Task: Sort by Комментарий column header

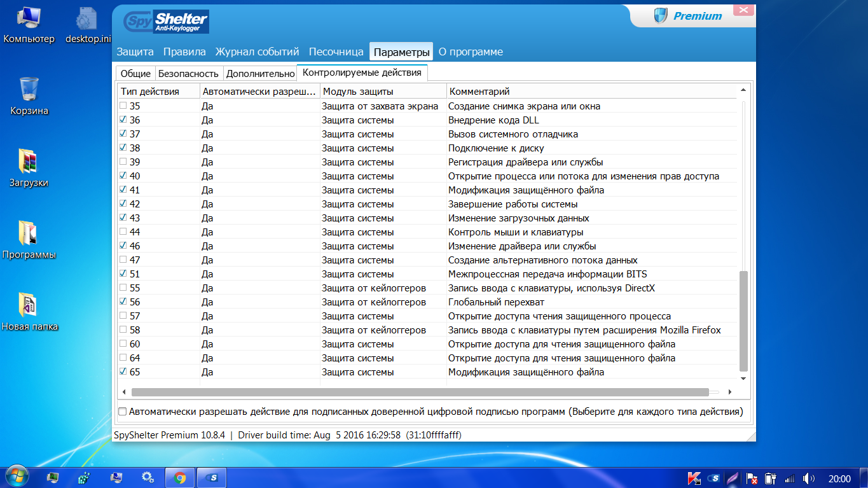Action: 591,92
